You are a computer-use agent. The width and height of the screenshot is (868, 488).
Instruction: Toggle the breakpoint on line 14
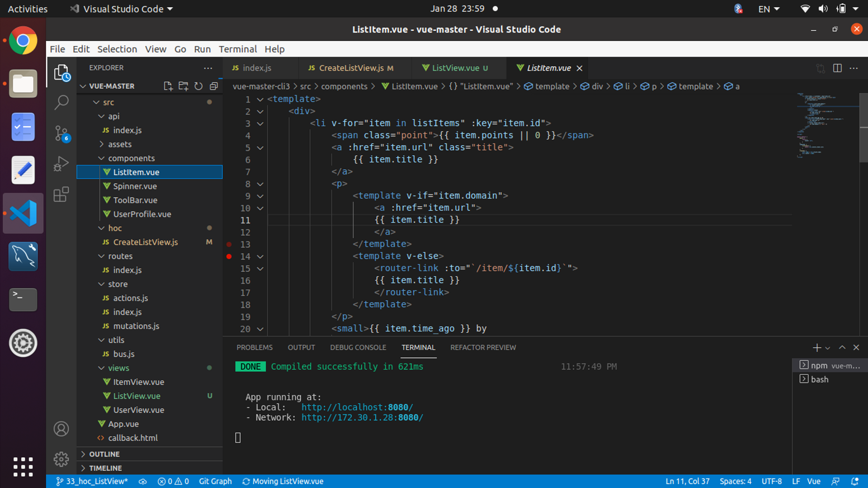(229, 257)
